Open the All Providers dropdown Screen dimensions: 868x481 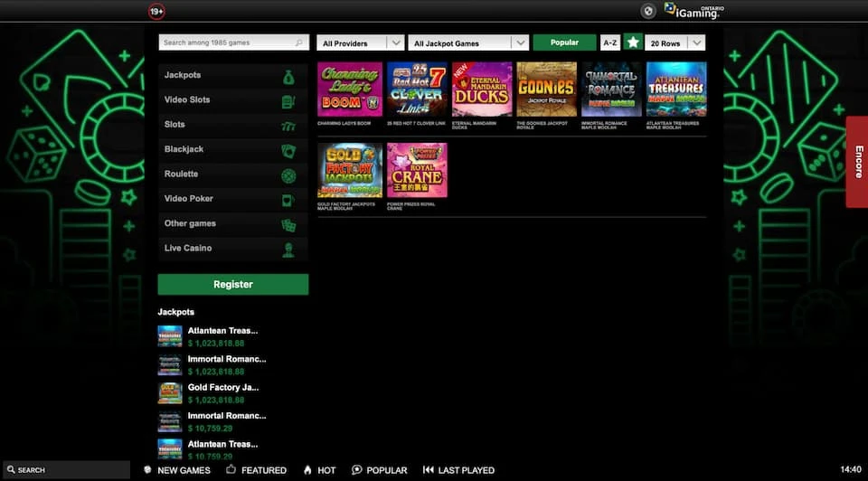(360, 42)
